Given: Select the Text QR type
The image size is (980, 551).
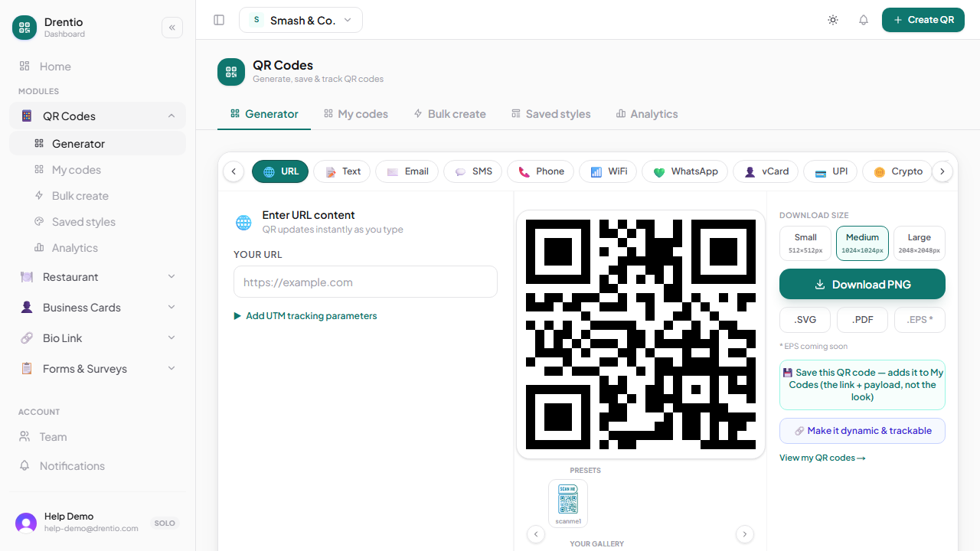Looking at the screenshot, I should point(342,171).
